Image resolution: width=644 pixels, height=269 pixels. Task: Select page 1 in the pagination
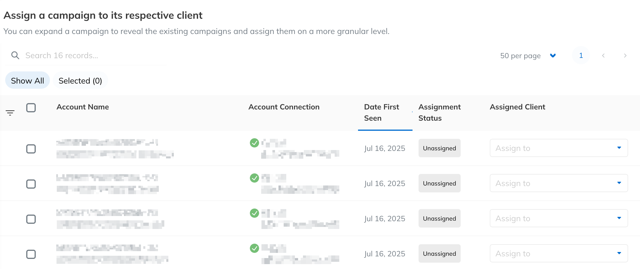[581, 55]
